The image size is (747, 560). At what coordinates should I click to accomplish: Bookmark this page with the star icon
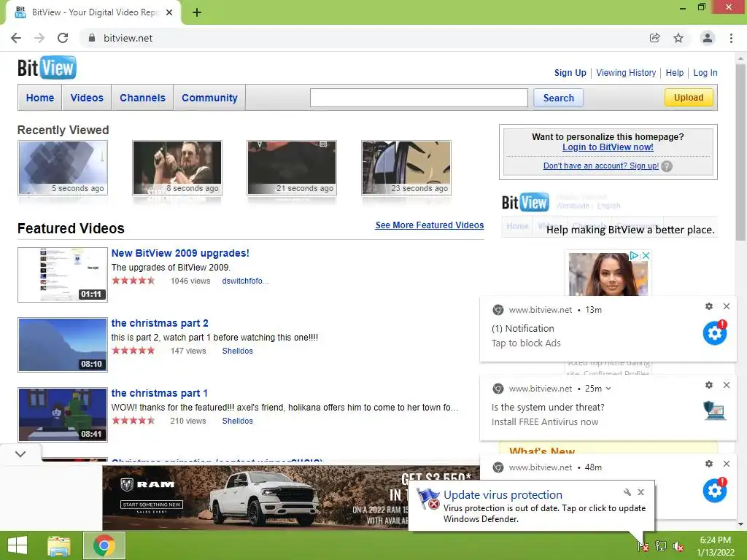(x=678, y=38)
